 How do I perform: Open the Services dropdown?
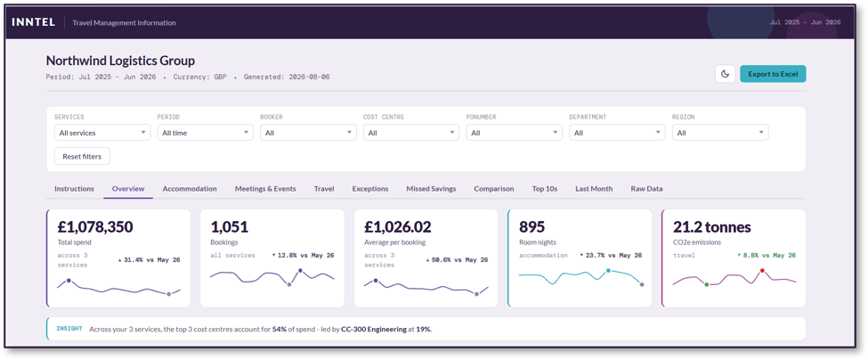102,133
